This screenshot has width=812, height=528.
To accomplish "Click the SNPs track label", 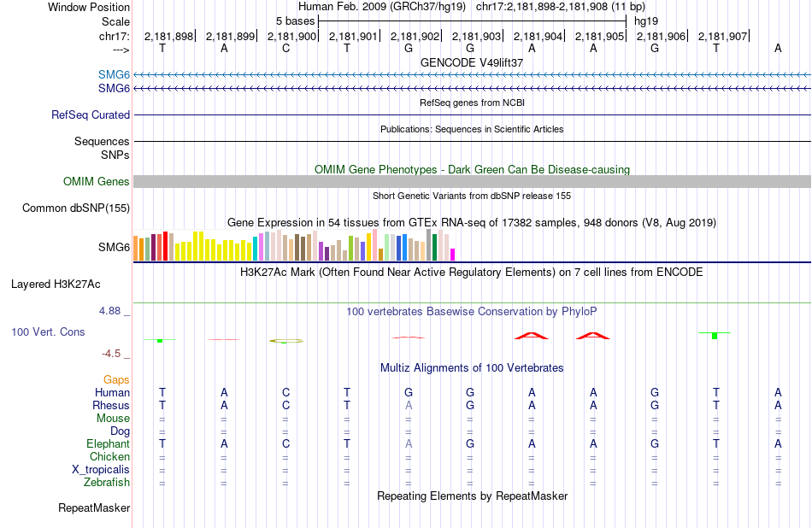I will pos(115,155).
